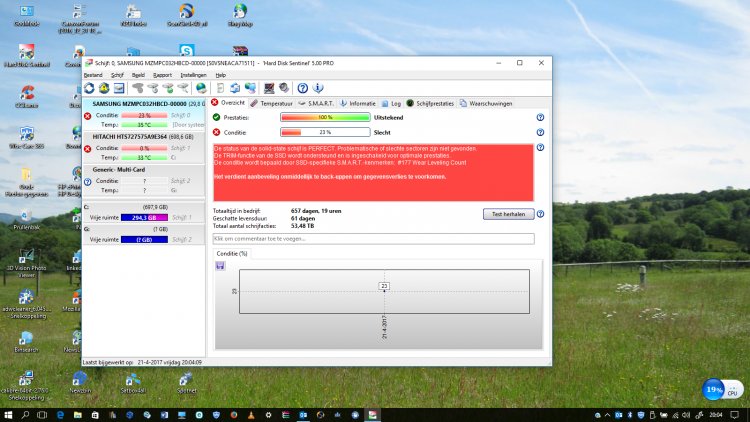The width and height of the screenshot is (750, 422).
Task: Open the Instellingen menu
Action: point(194,75)
